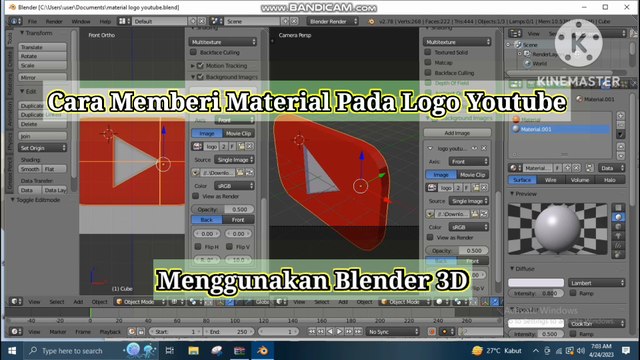Viewport: 640px width, 360px height.
Task: Click the scene add plus icon in header
Action: 285,21
